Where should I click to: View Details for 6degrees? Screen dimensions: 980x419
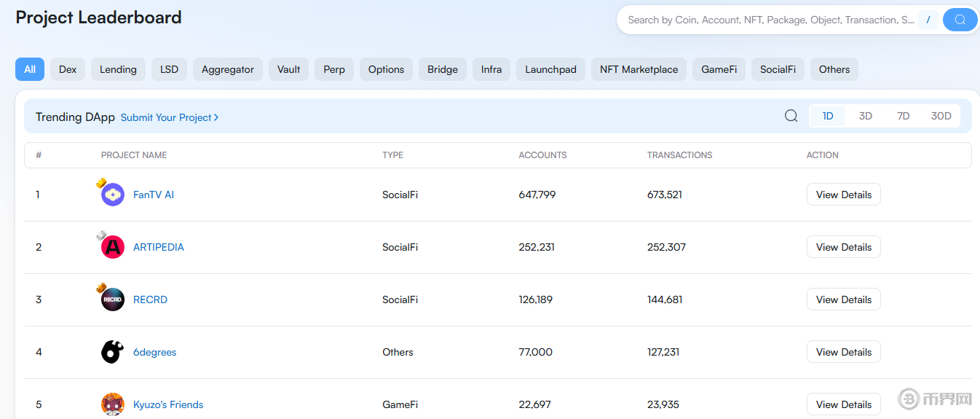pos(843,352)
